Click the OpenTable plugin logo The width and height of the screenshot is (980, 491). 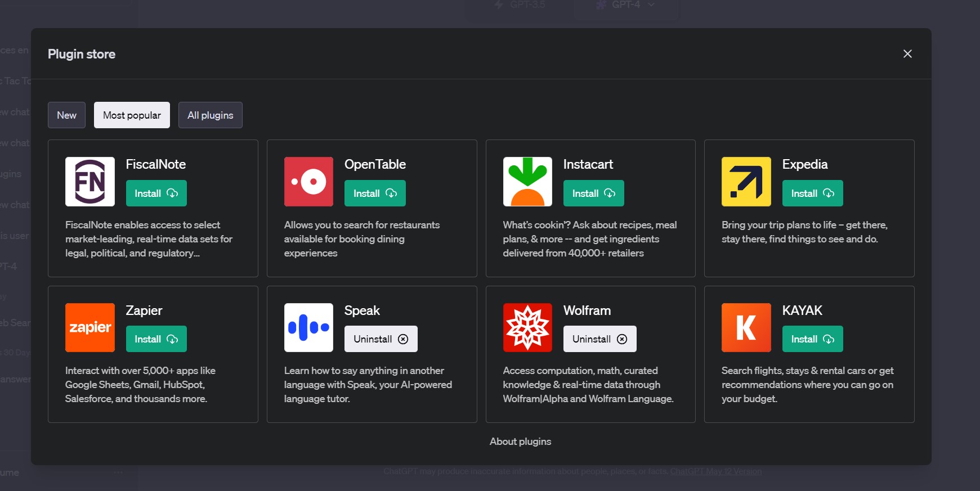click(308, 182)
